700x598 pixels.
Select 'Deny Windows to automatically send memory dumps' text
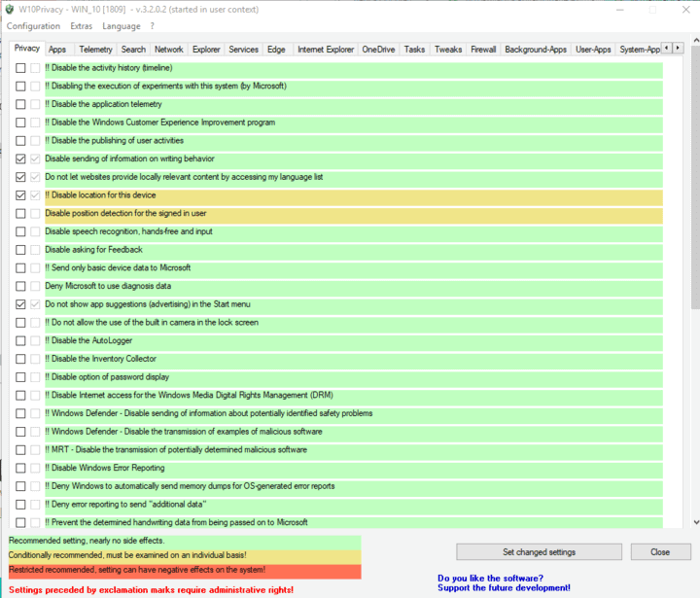(190, 486)
